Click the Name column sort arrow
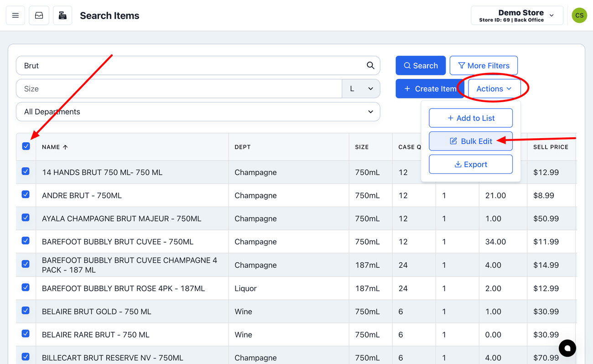Image resolution: width=593 pixels, height=364 pixels. tap(65, 147)
